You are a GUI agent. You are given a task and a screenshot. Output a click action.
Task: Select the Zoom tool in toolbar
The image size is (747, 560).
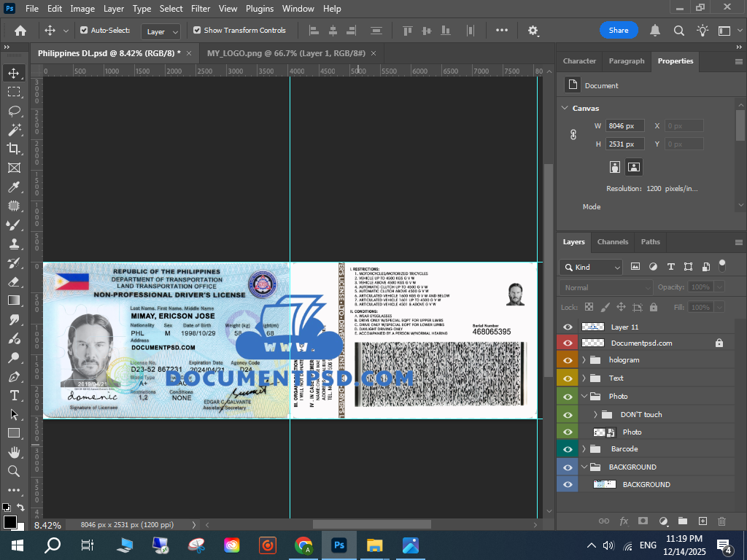coord(14,471)
